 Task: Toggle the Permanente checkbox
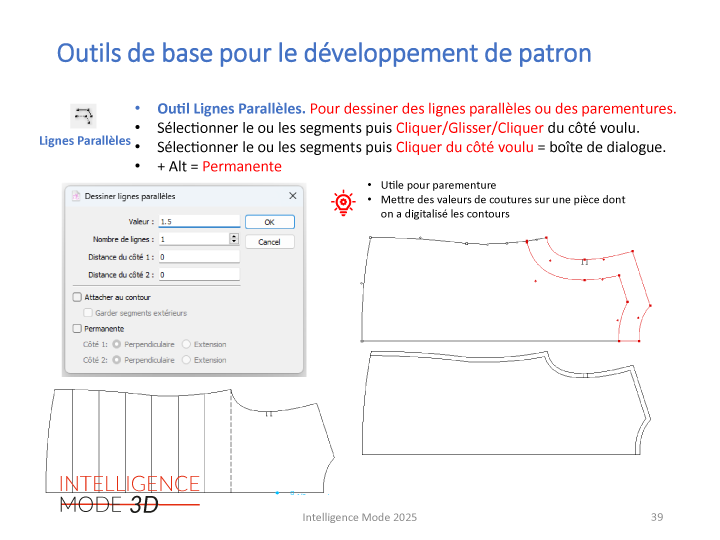78,328
